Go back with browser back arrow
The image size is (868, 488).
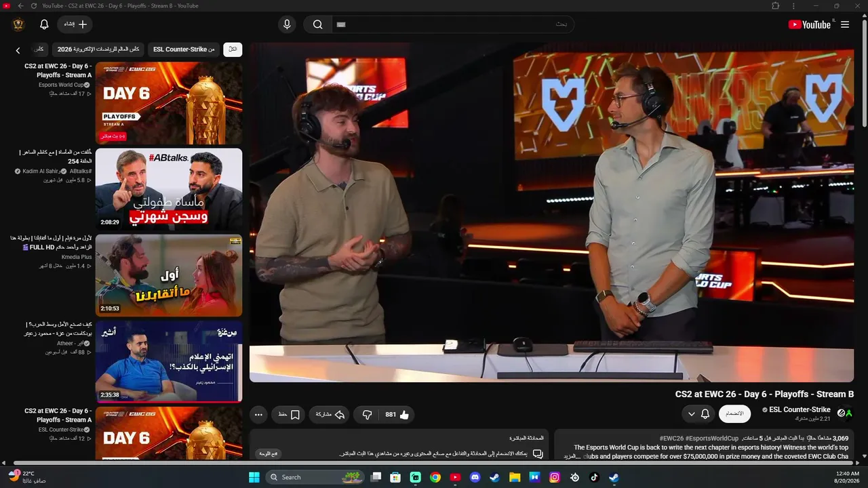(x=20, y=6)
